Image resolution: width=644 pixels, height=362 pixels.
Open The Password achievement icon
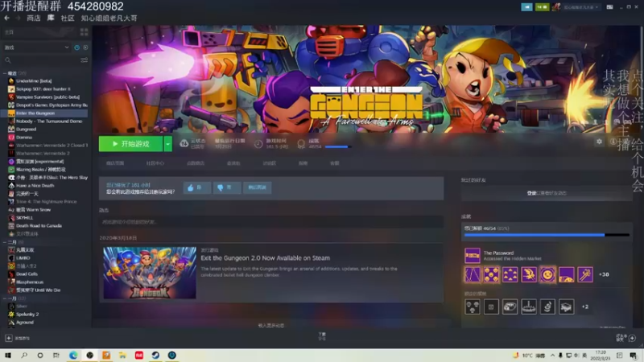(473, 255)
